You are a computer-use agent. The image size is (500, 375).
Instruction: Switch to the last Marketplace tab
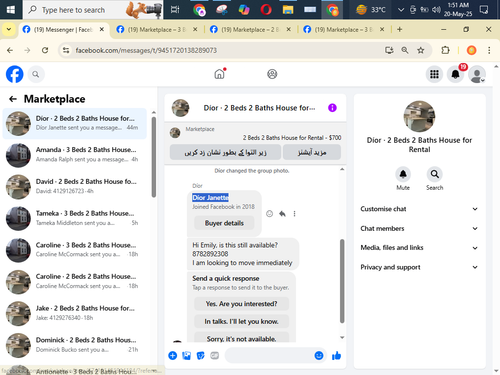344,30
